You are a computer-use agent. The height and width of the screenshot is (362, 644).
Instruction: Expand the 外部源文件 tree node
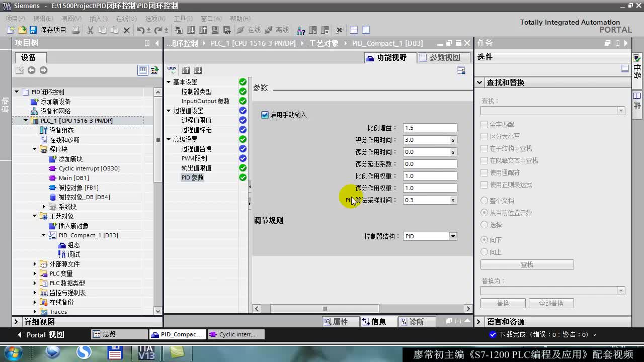(35, 264)
